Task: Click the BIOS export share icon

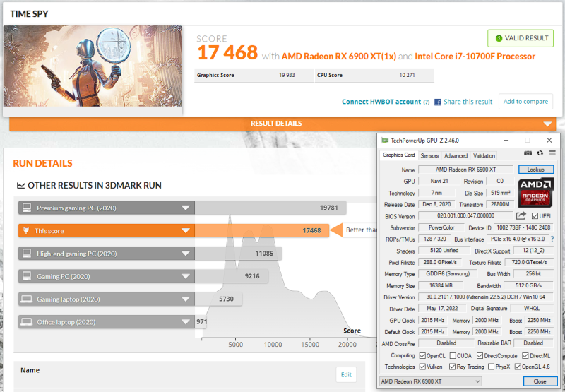Action: (521, 215)
